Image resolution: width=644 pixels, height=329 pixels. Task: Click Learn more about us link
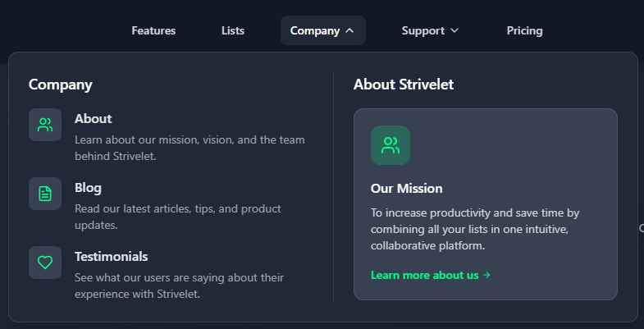point(424,276)
